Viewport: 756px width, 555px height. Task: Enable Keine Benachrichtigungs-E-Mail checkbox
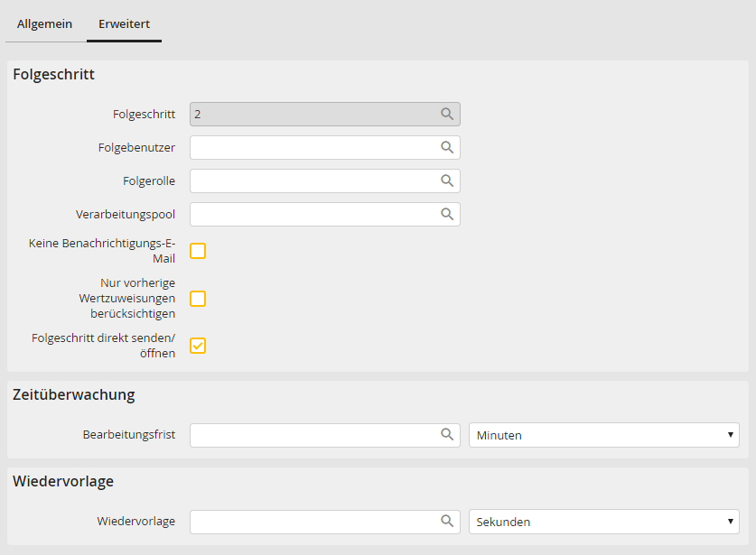click(x=198, y=251)
